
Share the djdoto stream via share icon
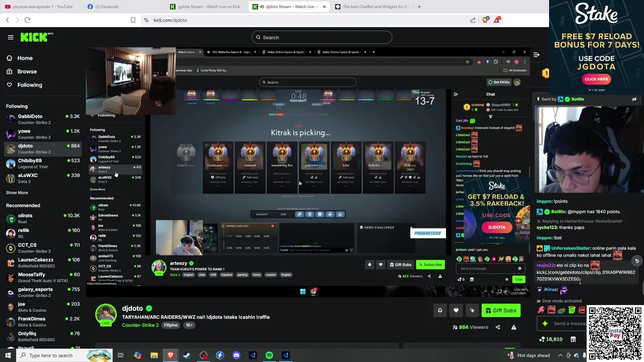point(498,327)
